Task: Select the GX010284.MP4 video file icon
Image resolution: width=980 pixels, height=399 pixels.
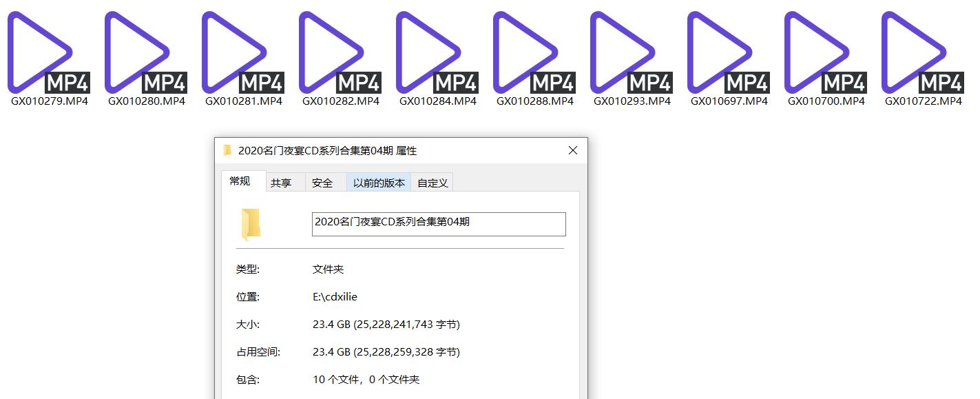Action: (437, 52)
